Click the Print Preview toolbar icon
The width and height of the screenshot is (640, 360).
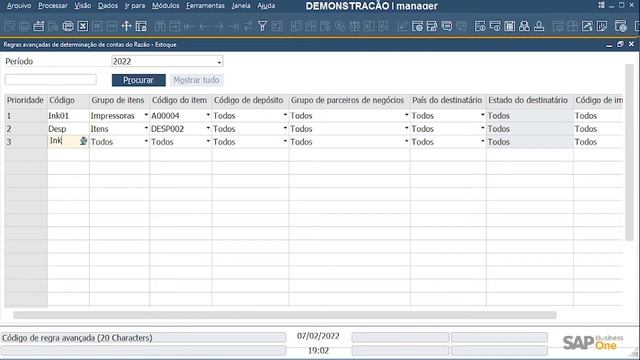click(x=9, y=26)
